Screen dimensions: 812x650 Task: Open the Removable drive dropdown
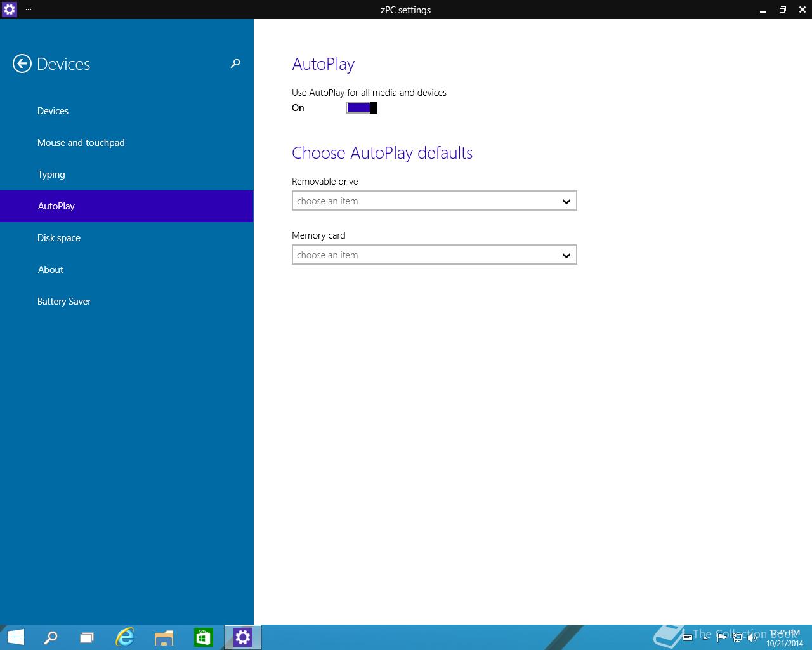point(434,201)
